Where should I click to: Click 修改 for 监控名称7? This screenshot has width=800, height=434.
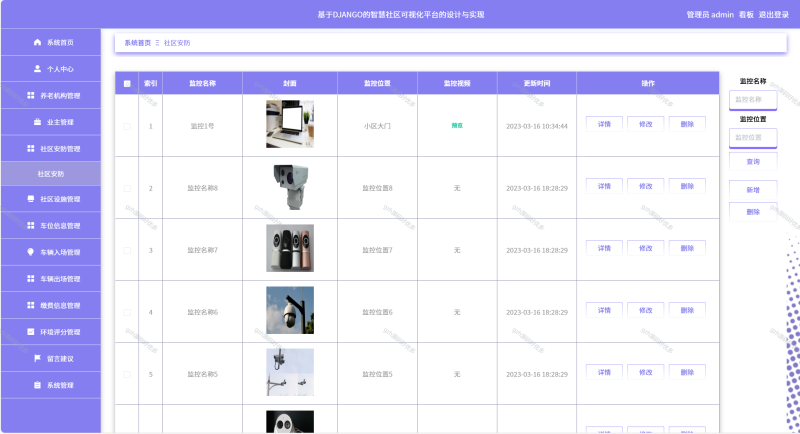click(645, 248)
